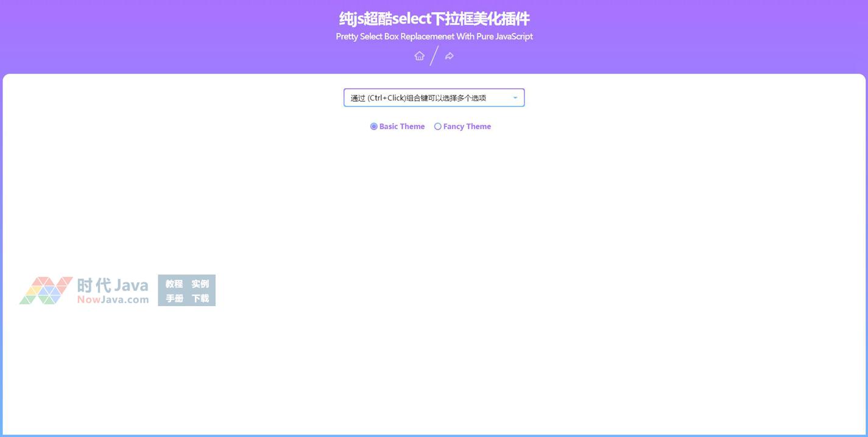Image resolution: width=868 pixels, height=437 pixels.
Task: Click the 手册 label in the watermark
Action: point(174,298)
